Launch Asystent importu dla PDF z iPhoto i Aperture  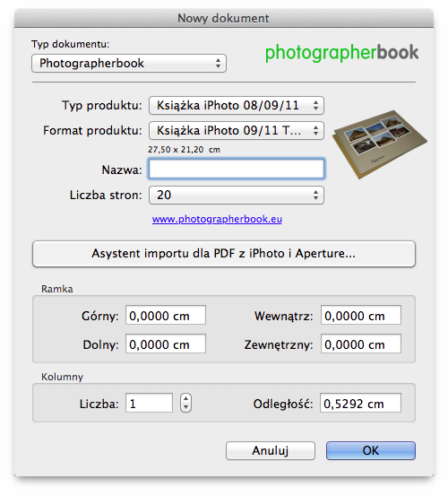tap(224, 254)
